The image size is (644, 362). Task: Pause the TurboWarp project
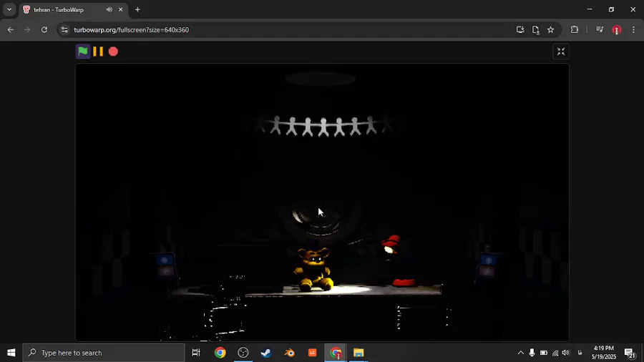click(x=98, y=52)
